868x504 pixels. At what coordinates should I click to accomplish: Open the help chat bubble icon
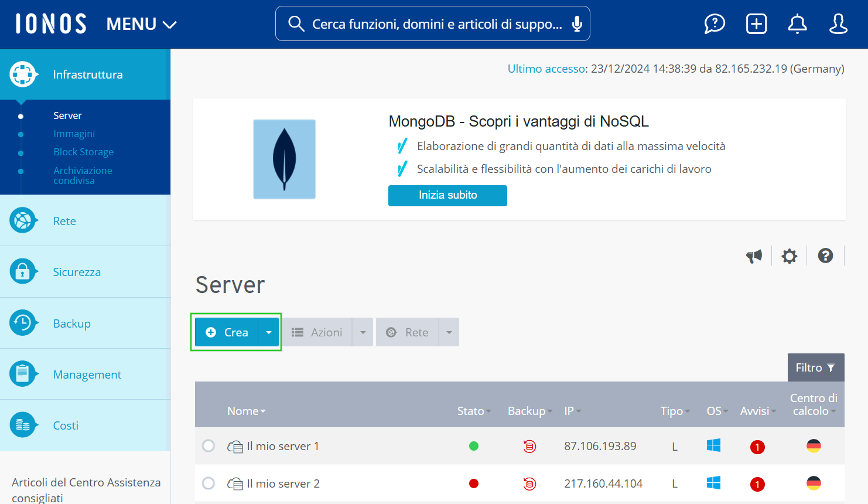(715, 24)
